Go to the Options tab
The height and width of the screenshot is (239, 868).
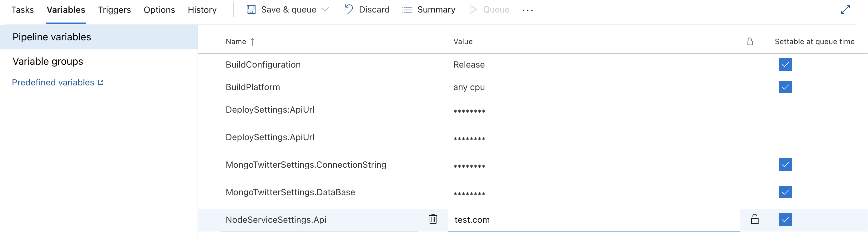pyautogui.click(x=159, y=10)
